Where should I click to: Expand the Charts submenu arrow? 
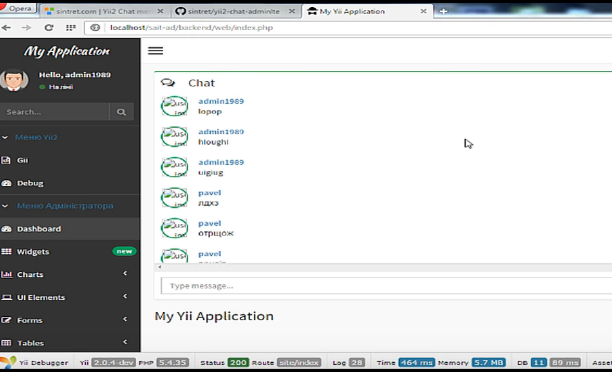125,273
